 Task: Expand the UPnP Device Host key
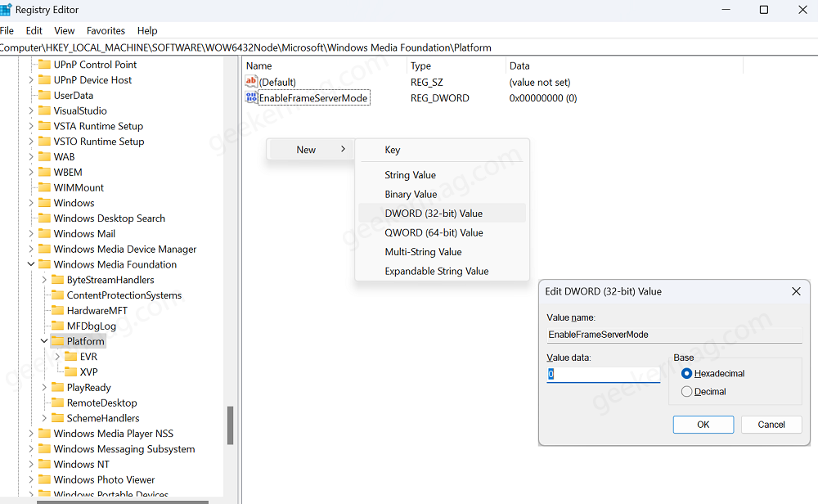31,80
